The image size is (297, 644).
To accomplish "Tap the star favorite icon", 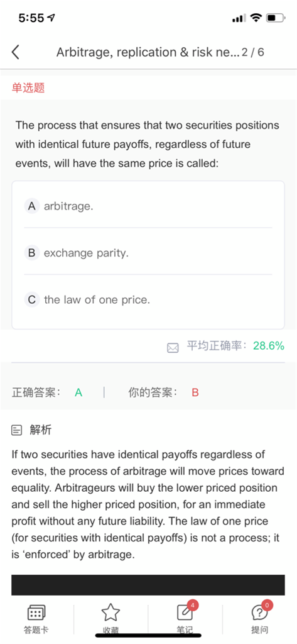I will [x=111, y=613].
